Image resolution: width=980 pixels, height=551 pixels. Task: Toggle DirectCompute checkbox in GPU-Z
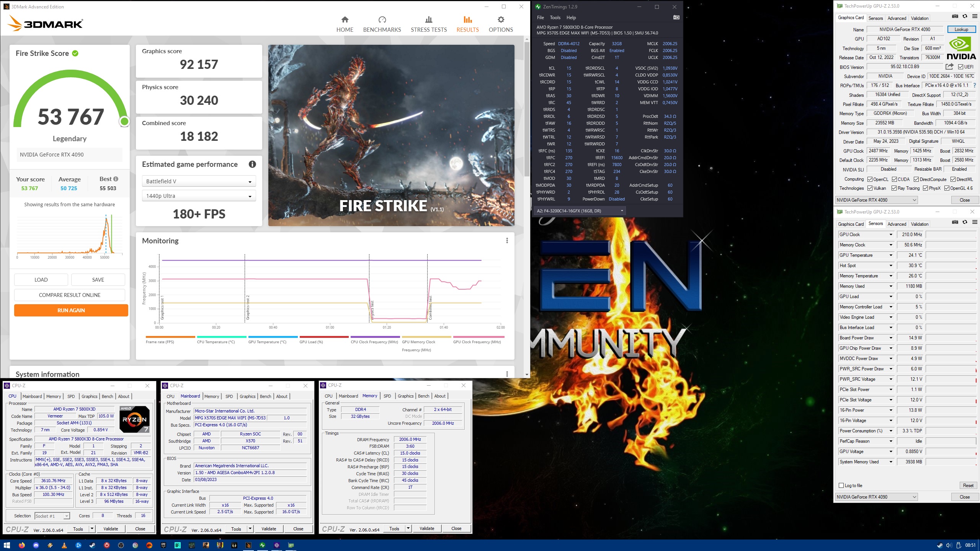pos(916,179)
